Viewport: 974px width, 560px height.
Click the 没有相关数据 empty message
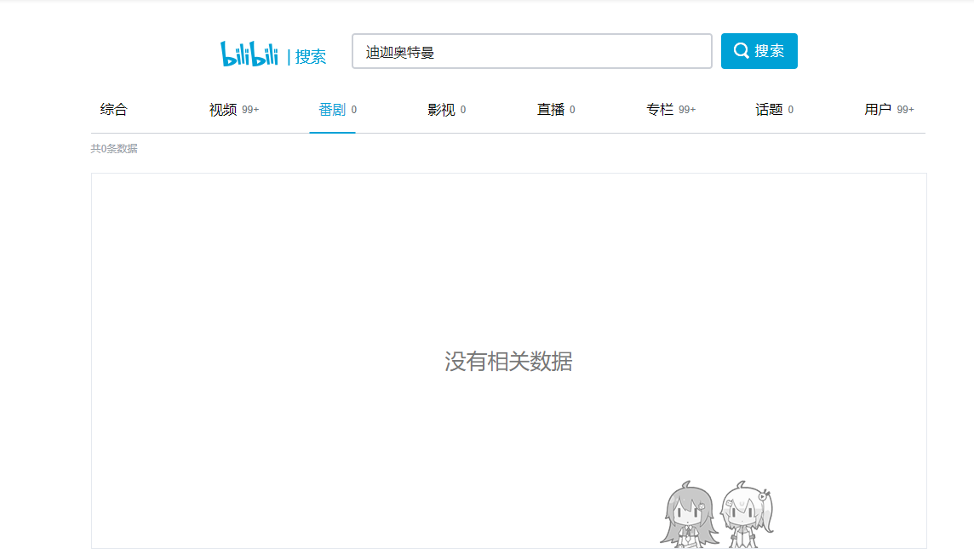click(x=508, y=361)
